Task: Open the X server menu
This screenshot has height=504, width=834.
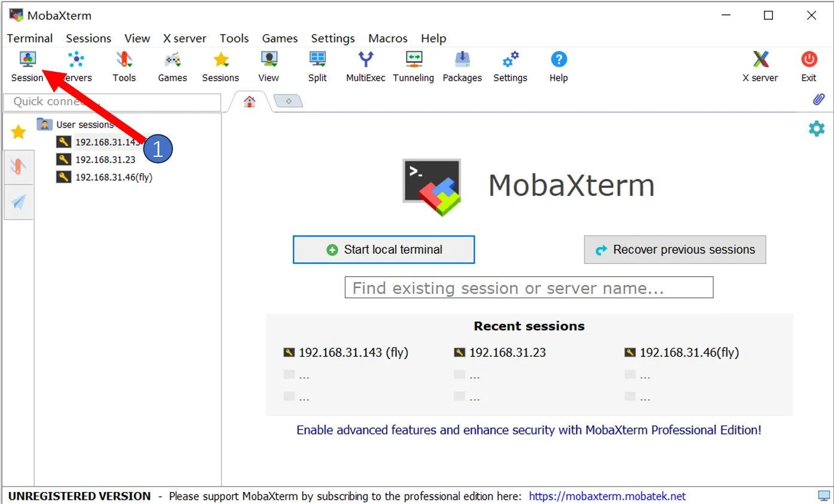Action: pyautogui.click(x=184, y=38)
